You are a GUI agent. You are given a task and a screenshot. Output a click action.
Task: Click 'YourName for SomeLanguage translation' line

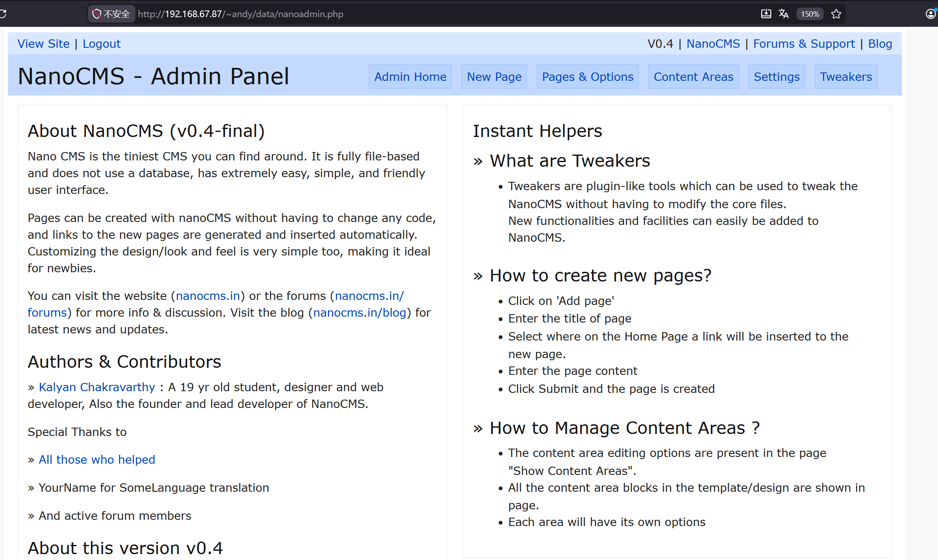click(x=154, y=488)
